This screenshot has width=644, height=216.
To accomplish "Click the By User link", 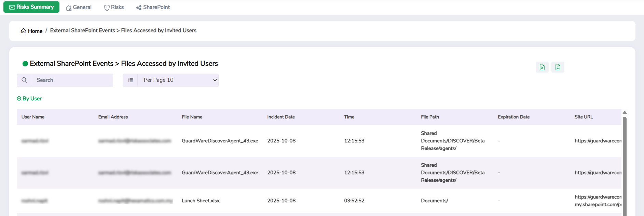I will [x=32, y=99].
